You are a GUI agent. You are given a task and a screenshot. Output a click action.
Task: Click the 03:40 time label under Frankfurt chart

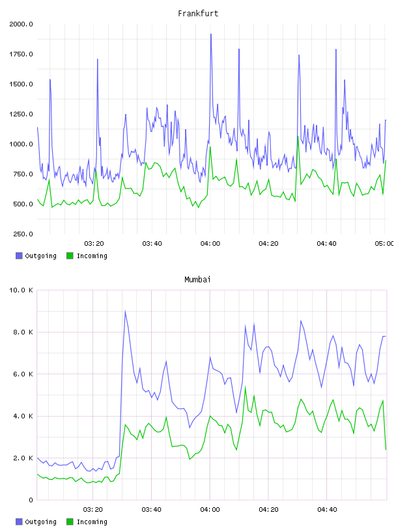coord(152,244)
